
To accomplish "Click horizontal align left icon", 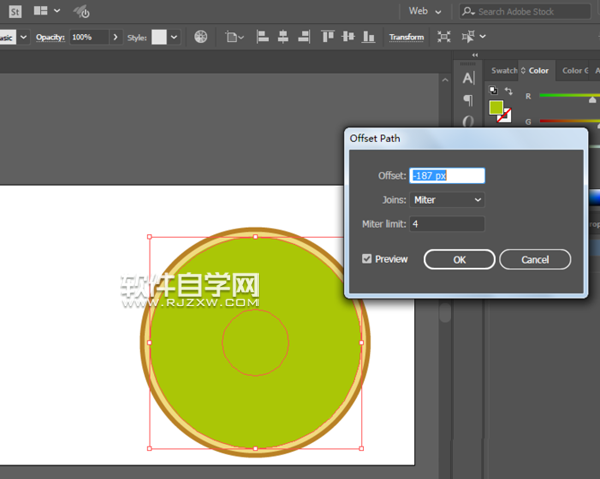I will [x=263, y=37].
